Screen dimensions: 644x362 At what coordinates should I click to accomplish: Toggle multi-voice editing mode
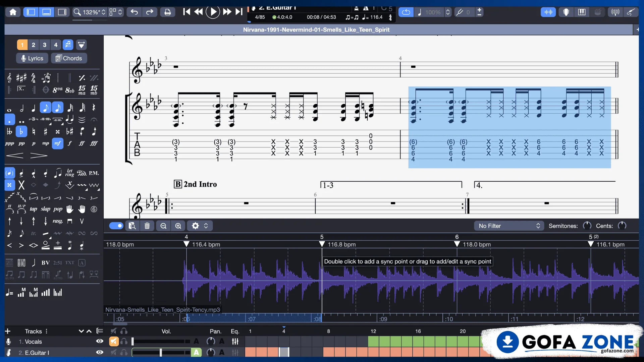pyautogui.click(x=68, y=45)
